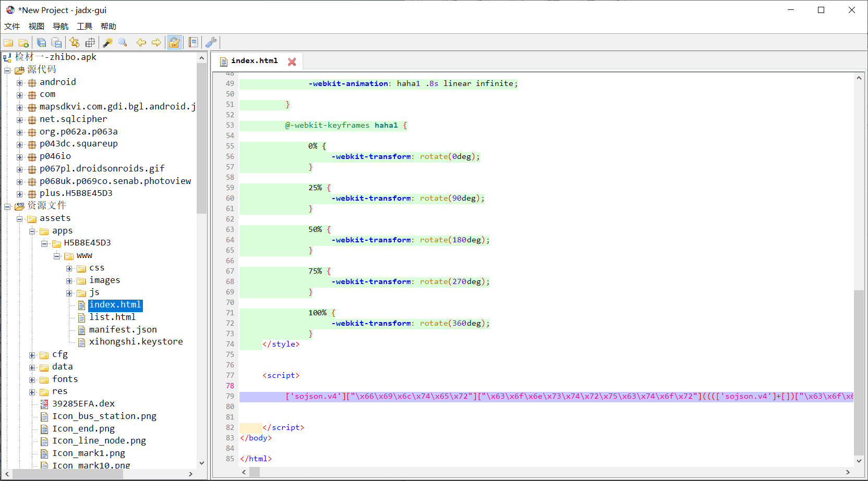
Task: Open class search with the magnifier icon
Action: (123, 43)
